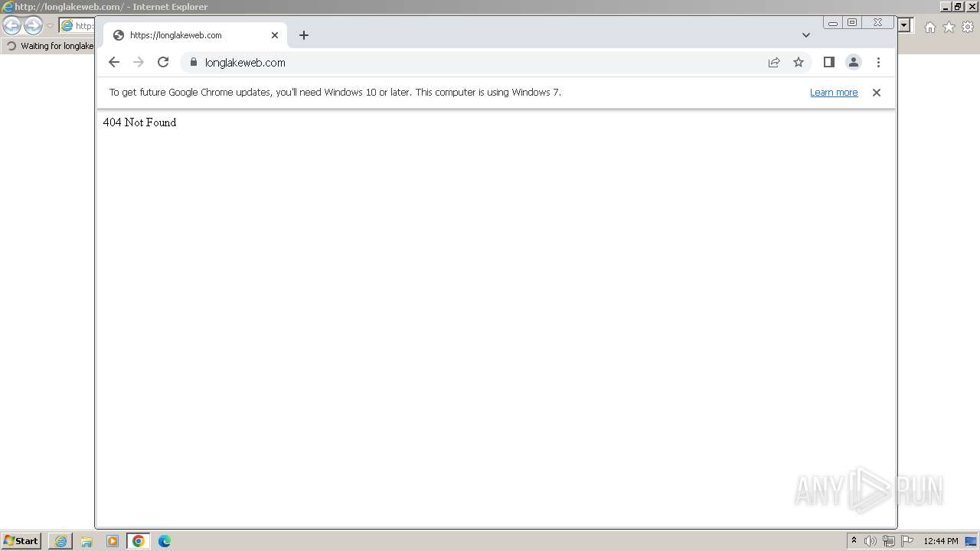Go forward in Internet Explorer

point(33,26)
